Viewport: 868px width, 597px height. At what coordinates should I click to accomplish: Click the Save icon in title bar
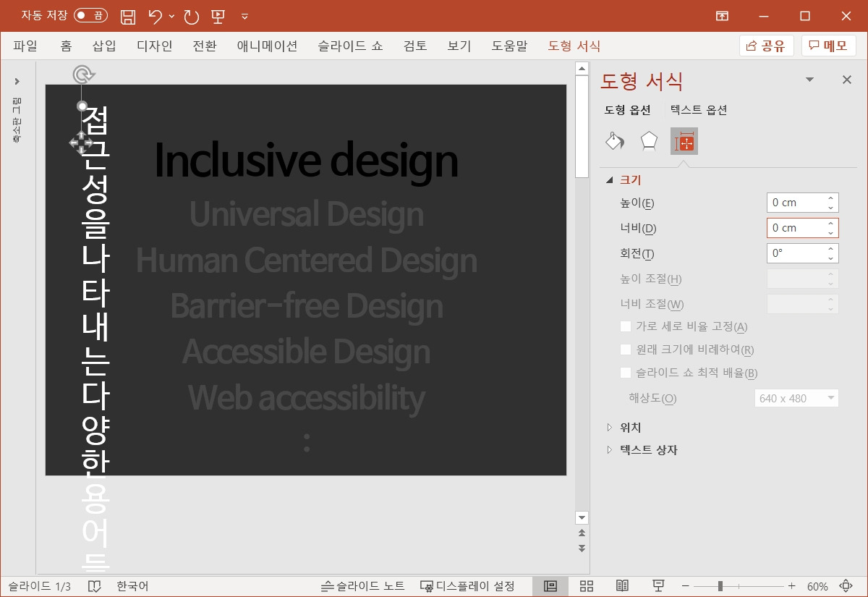[127, 16]
